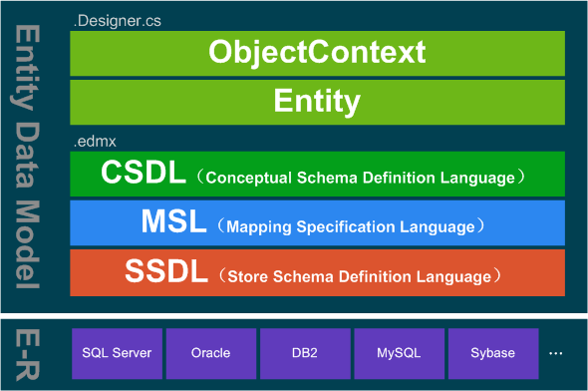Click the SSDL Store Schema block
588x391 pixels.
pos(317,272)
